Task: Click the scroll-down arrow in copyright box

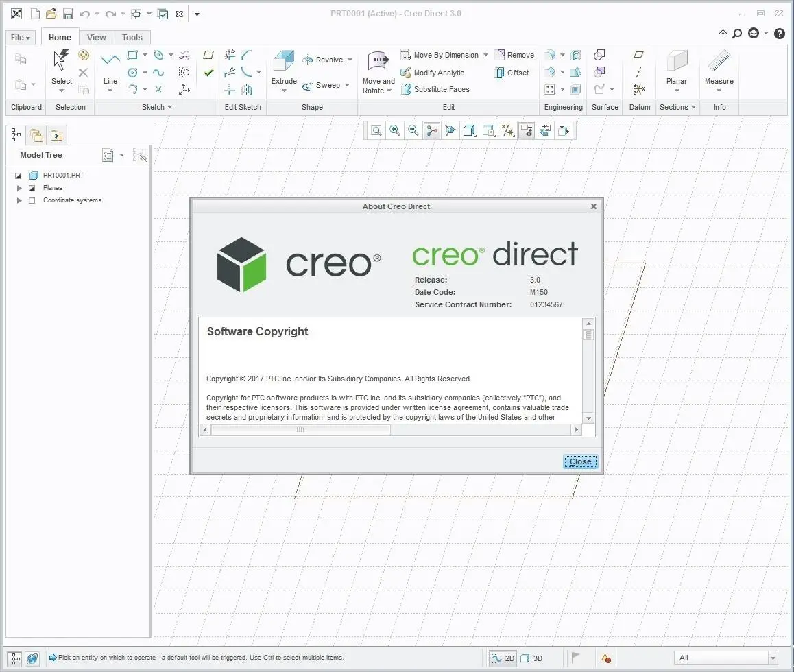Action: (588, 418)
